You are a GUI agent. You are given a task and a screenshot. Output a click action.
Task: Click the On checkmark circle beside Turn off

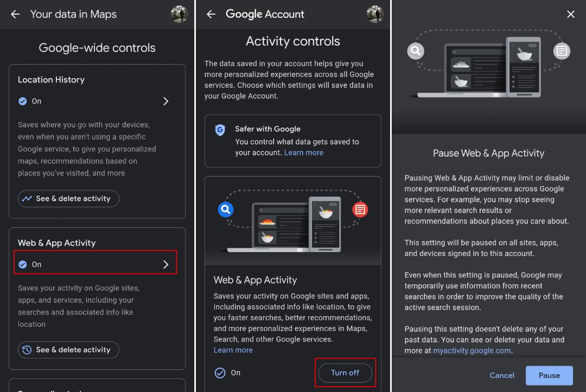pyautogui.click(x=220, y=372)
